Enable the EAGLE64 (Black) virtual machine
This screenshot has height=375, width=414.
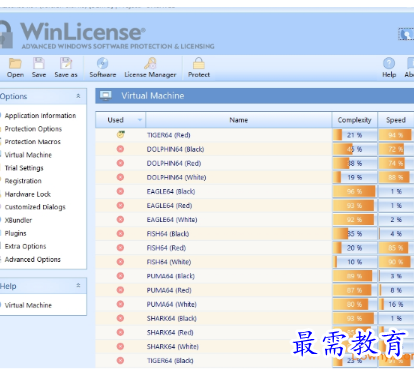coord(120,191)
